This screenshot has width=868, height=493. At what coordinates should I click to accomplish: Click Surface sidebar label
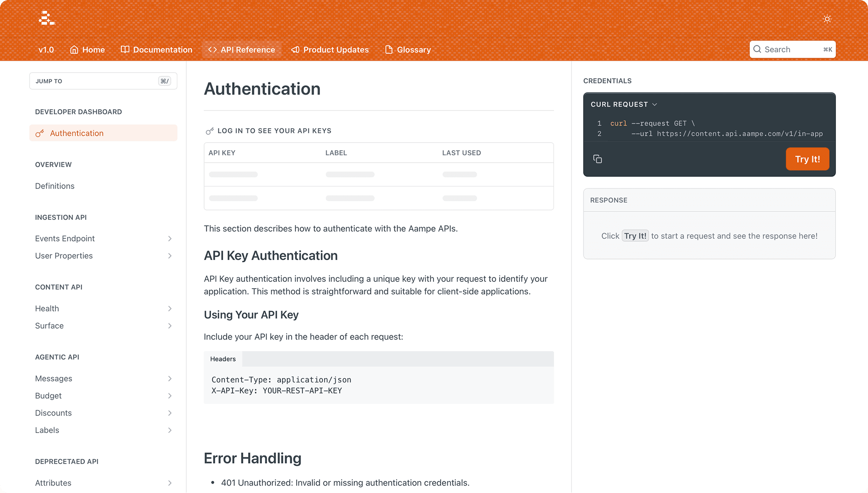click(x=49, y=326)
